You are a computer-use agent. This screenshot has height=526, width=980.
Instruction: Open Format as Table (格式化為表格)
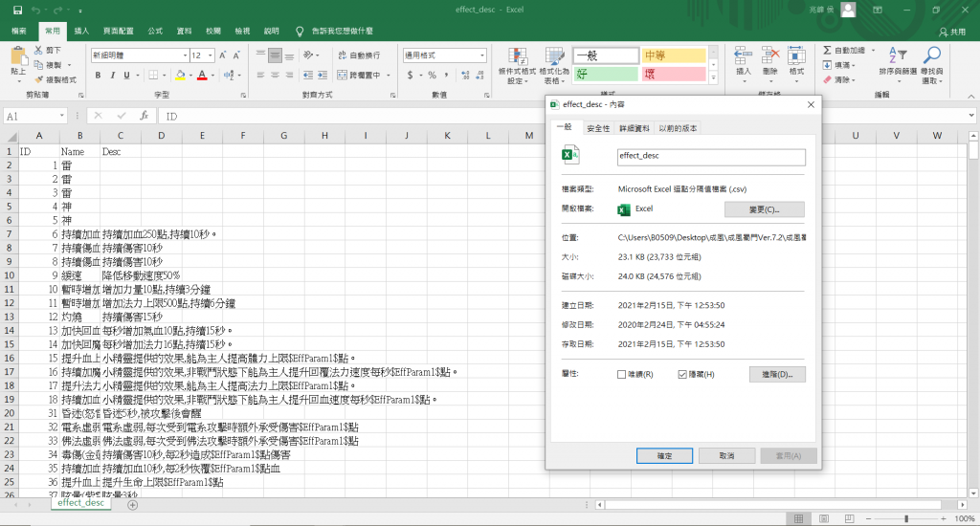coord(554,66)
